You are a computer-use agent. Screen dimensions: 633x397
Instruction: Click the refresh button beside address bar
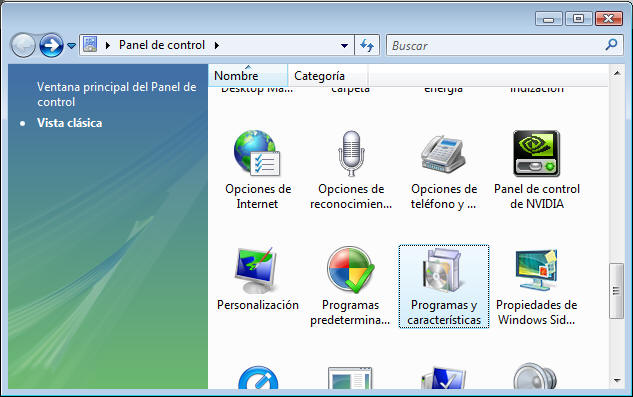(x=367, y=45)
